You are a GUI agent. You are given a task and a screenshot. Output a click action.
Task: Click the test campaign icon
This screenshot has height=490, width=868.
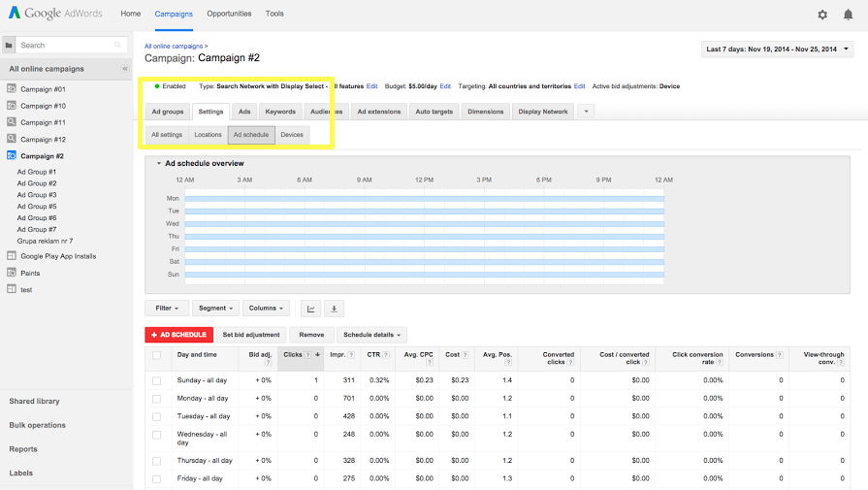(11, 289)
